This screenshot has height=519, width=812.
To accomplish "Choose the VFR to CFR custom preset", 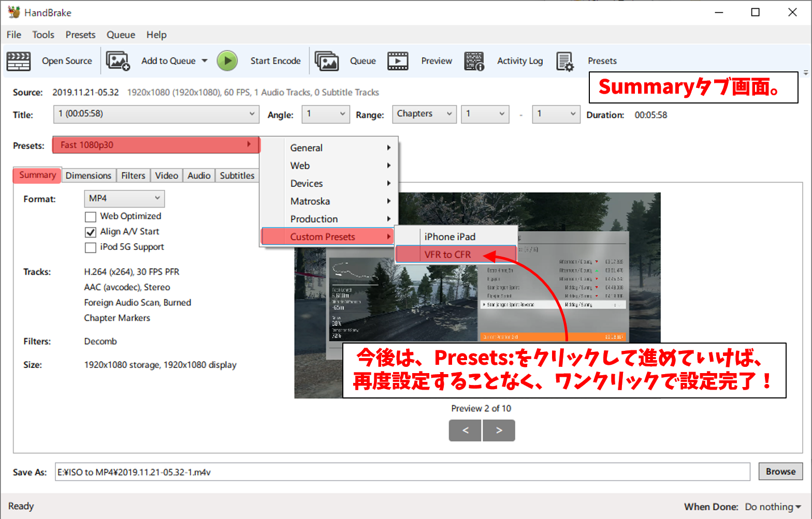I will (456, 255).
